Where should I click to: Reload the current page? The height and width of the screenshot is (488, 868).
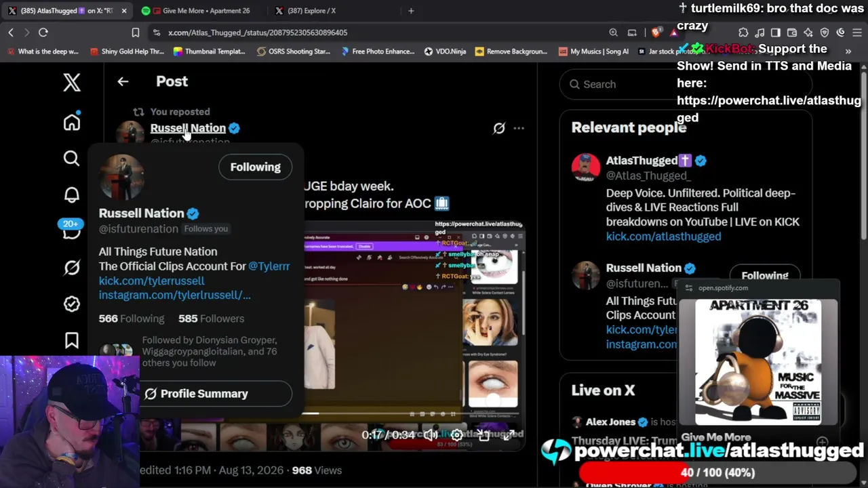[43, 33]
